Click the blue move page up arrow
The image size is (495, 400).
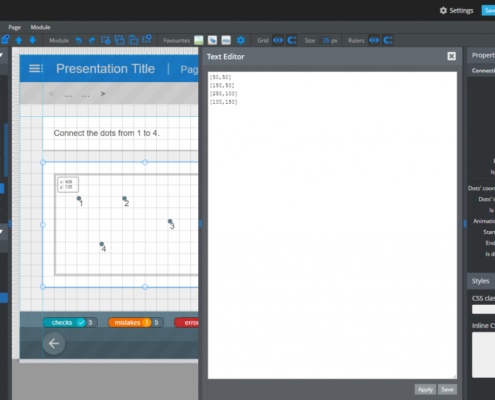click(19, 40)
